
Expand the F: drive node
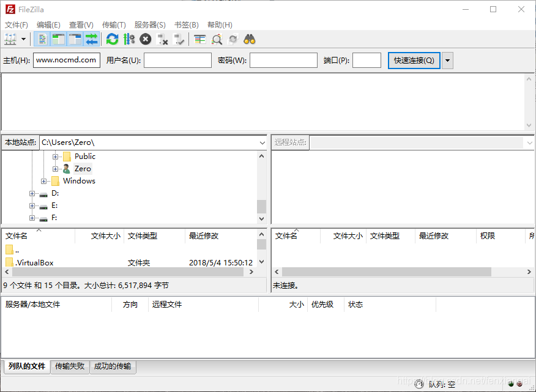coord(32,218)
